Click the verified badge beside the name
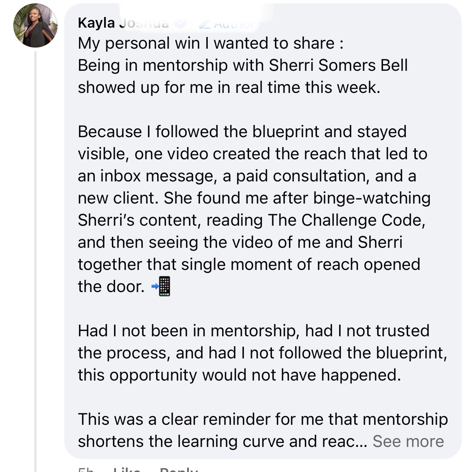 point(180,23)
